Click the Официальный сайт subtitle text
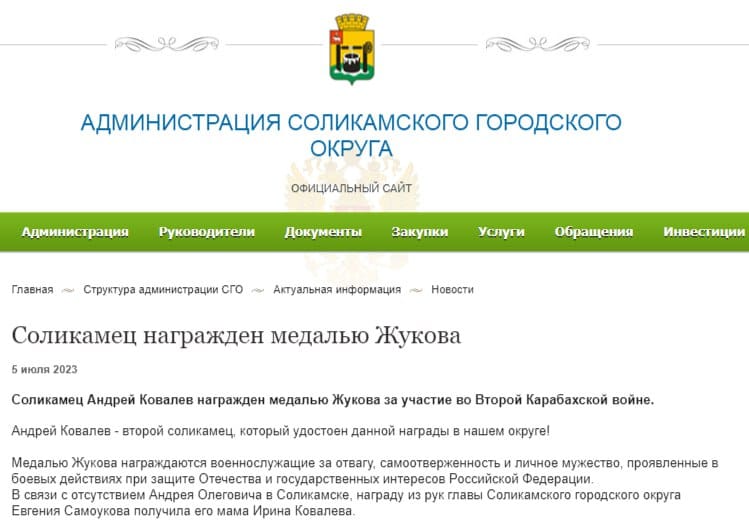The height and width of the screenshot is (530, 749). [351, 188]
